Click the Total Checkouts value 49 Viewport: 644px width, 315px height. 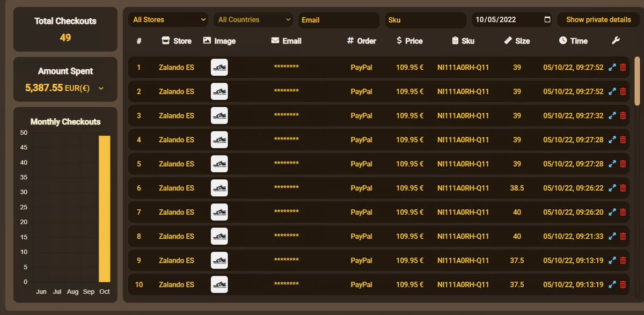[65, 38]
